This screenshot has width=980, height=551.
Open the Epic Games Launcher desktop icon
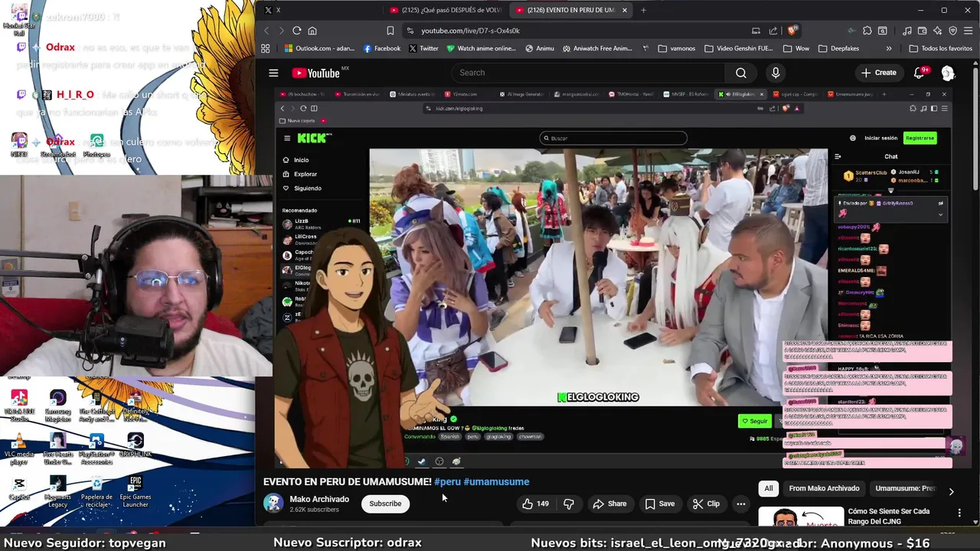pyautogui.click(x=136, y=491)
